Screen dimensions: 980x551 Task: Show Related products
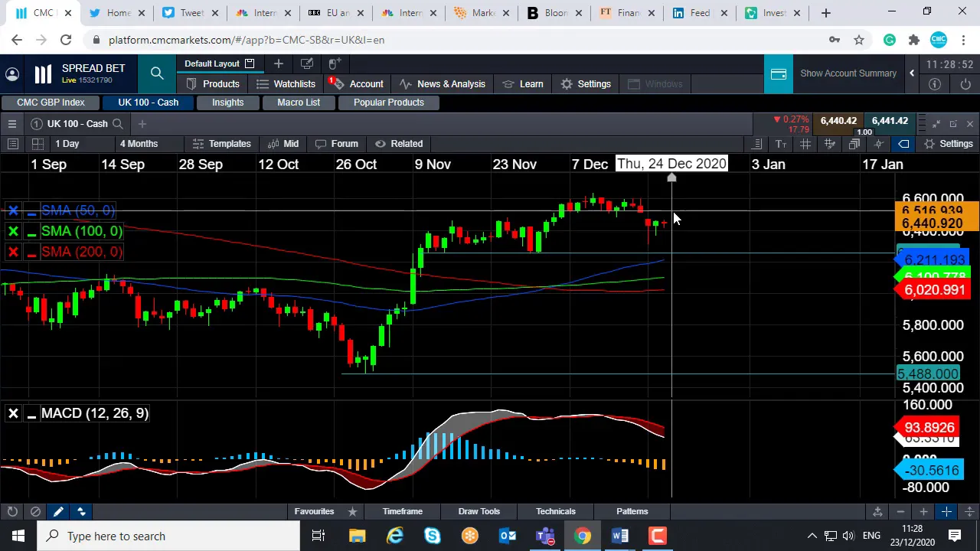(x=399, y=144)
